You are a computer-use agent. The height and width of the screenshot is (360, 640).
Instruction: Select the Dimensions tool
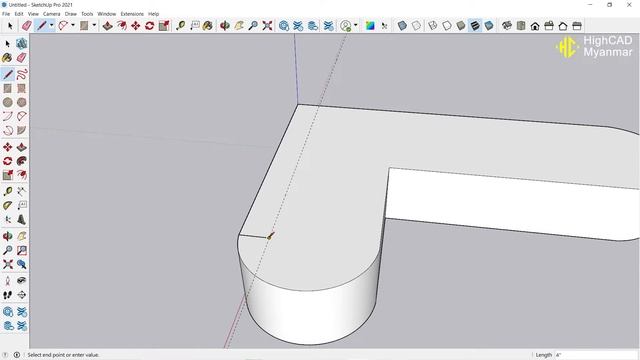point(22,191)
